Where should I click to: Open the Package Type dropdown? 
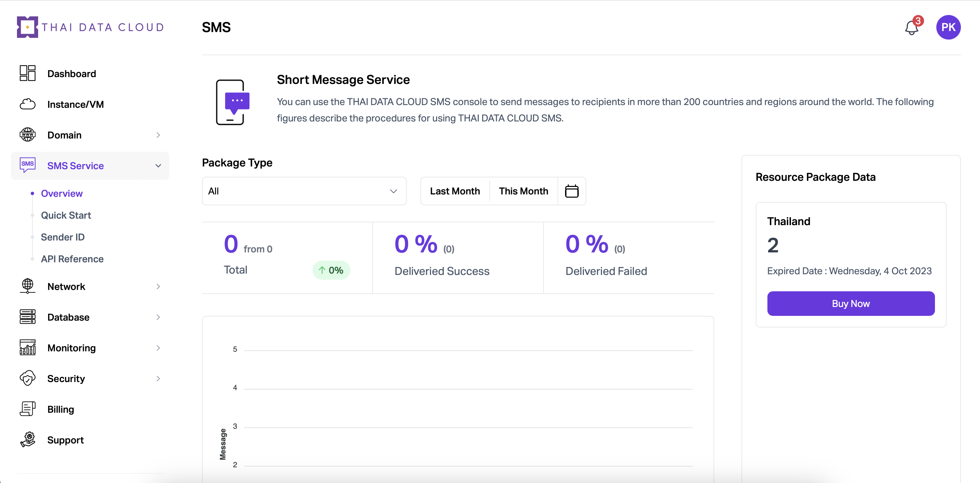tap(304, 191)
